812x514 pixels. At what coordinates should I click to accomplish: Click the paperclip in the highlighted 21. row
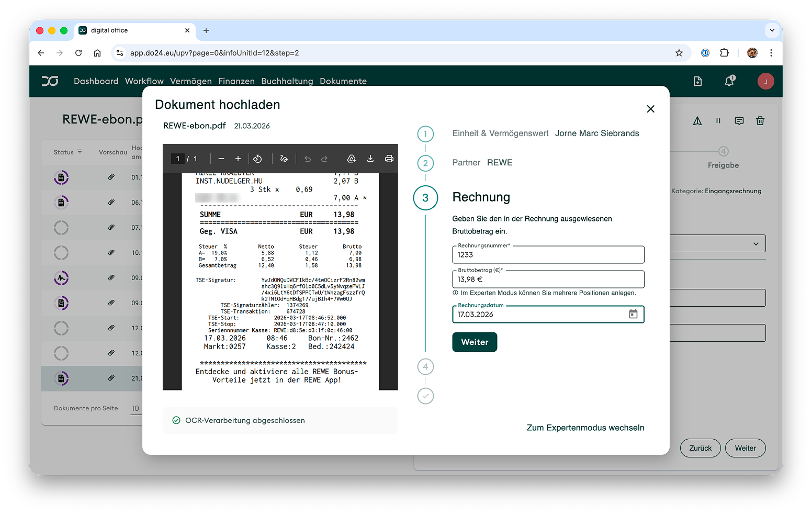pyautogui.click(x=111, y=378)
